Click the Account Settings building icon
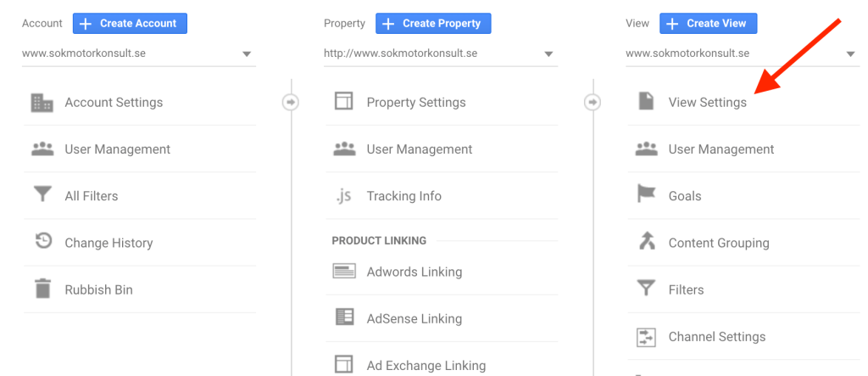 coord(42,103)
